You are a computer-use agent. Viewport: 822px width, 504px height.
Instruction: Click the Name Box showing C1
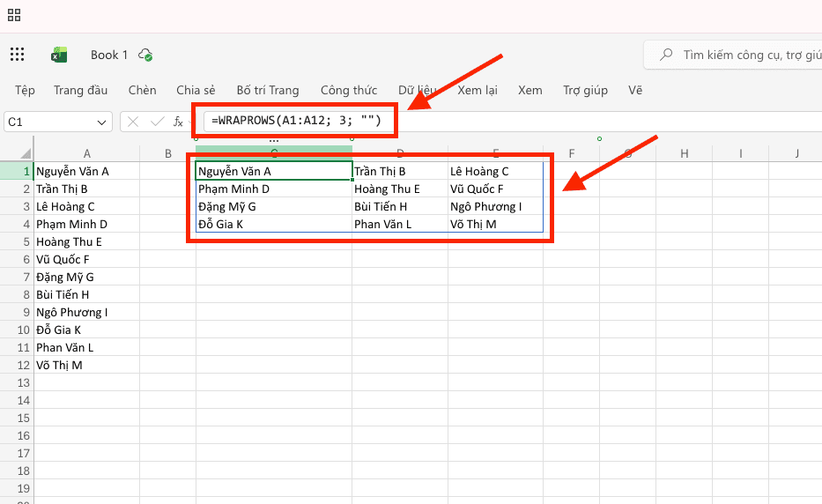click(x=57, y=122)
